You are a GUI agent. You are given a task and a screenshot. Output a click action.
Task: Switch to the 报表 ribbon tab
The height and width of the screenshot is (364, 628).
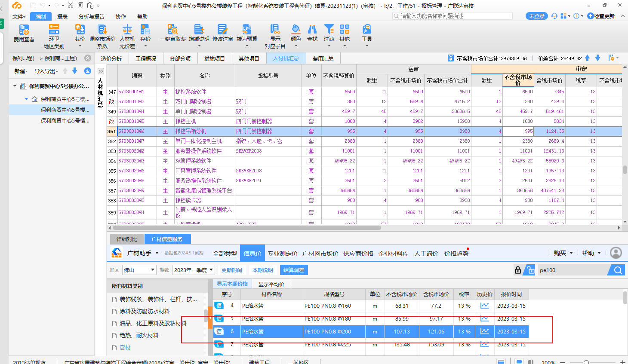point(62,16)
